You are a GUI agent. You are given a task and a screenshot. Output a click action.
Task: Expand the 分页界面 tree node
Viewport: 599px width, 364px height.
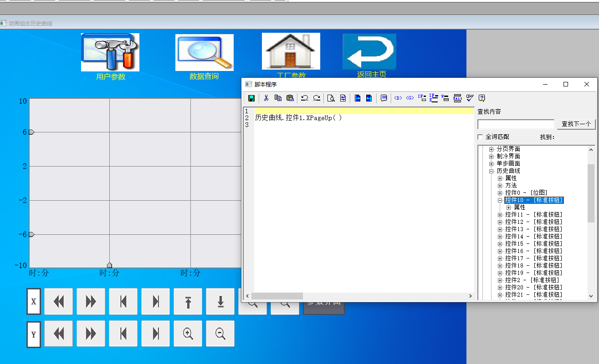[x=491, y=149]
